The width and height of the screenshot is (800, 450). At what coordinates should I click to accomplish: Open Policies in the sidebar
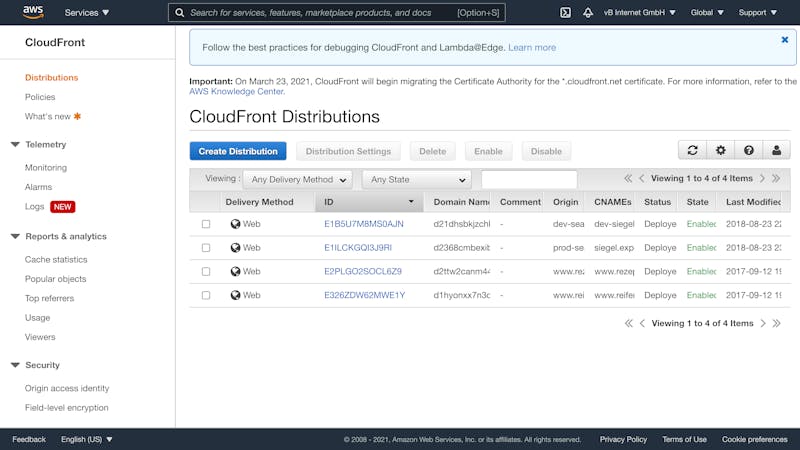click(40, 97)
